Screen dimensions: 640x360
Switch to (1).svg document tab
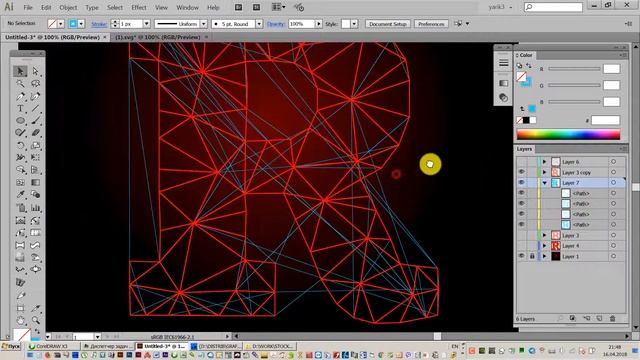[x=158, y=37]
